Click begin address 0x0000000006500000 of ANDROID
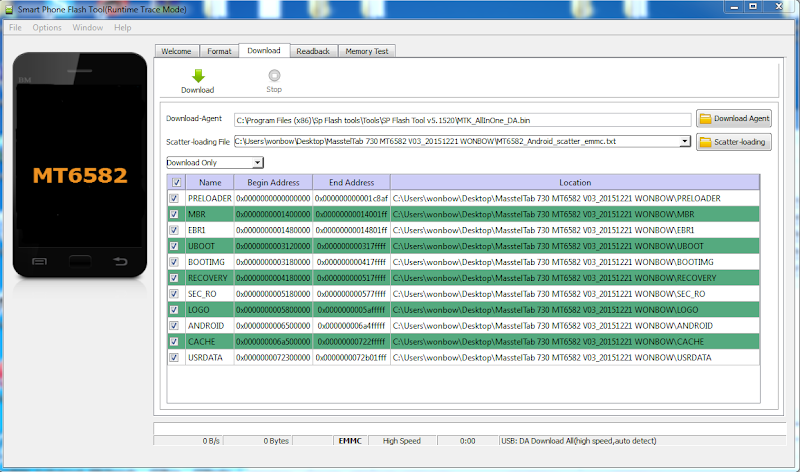Image resolution: width=800 pixels, height=472 pixels. pos(273,326)
